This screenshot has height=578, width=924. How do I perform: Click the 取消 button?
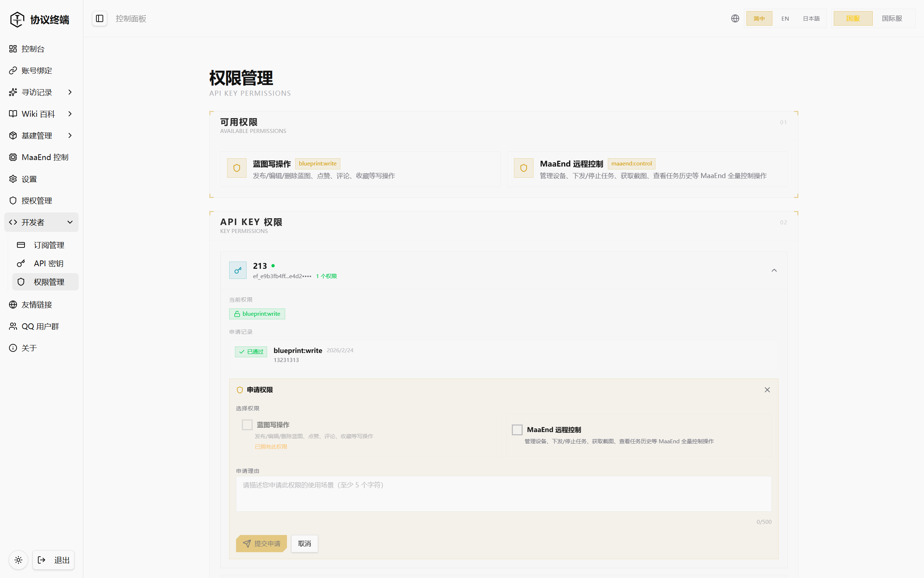(304, 543)
